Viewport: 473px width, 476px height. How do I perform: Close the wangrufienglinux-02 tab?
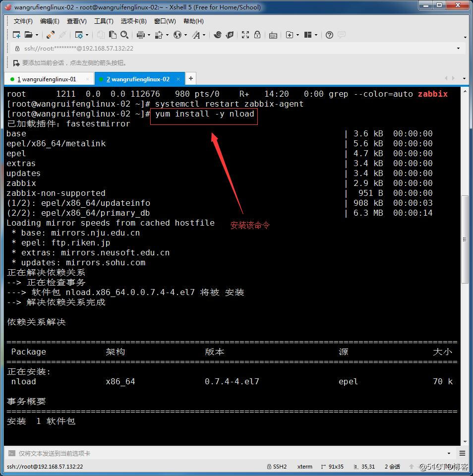click(178, 79)
